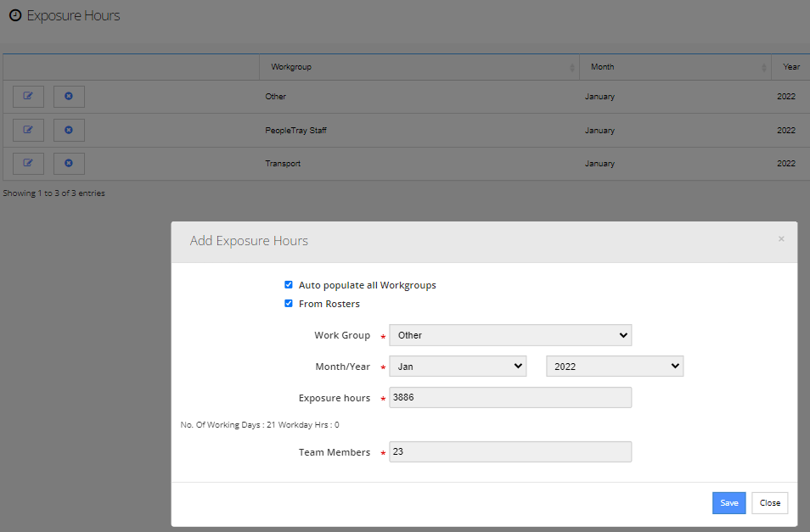
Task: Click 2022 in the PeopleTray Staff row
Action: point(786,131)
